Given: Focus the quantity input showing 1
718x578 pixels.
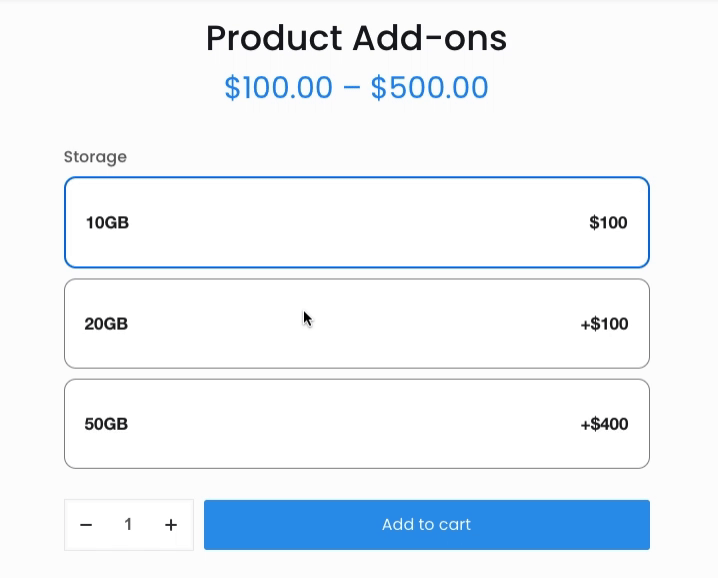Looking at the screenshot, I should 128,525.
